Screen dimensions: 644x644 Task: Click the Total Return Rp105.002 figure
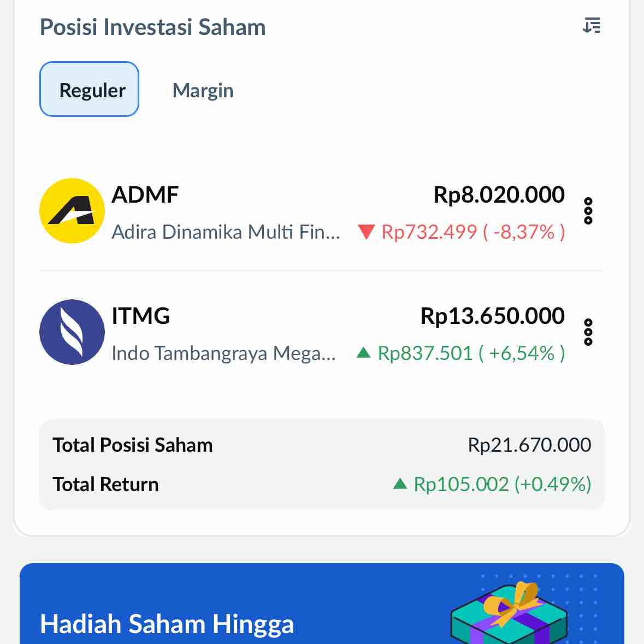pyautogui.click(x=502, y=485)
